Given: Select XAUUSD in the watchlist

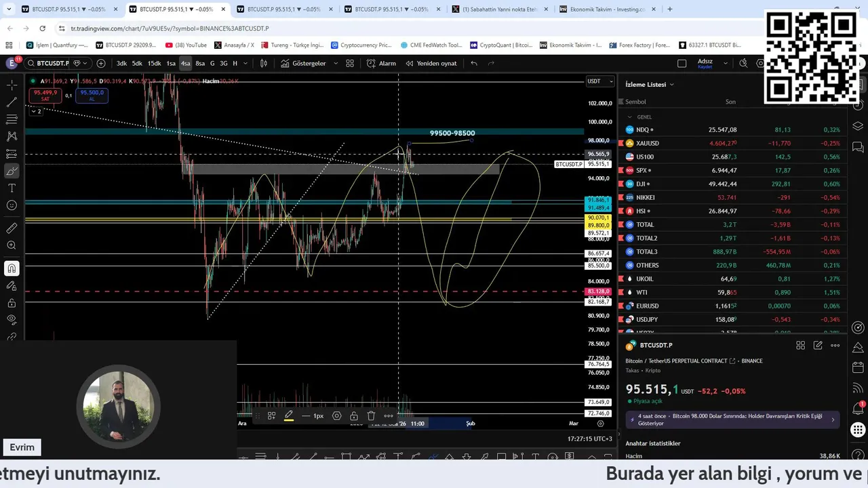Looking at the screenshot, I should [x=732, y=143].
